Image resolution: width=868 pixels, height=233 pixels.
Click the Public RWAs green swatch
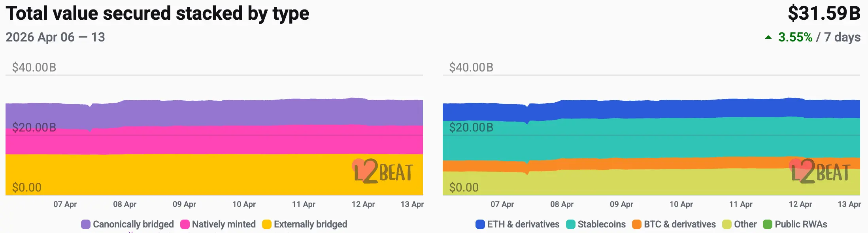click(767, 224)
